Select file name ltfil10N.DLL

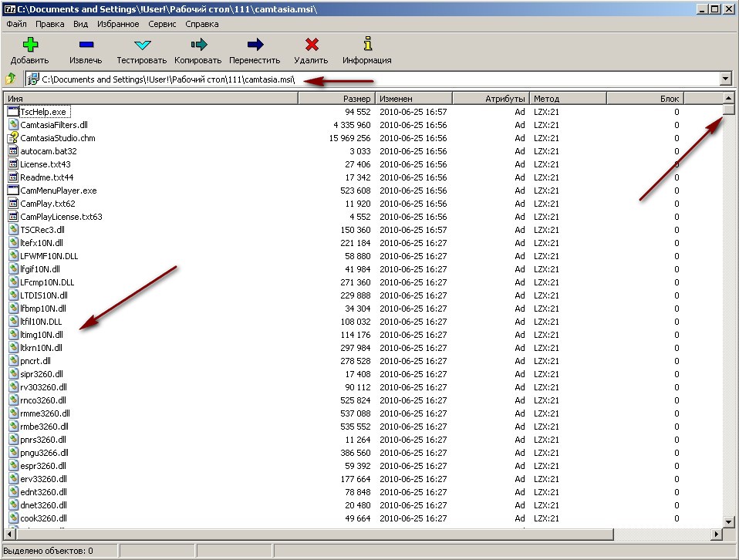[41, 322]
